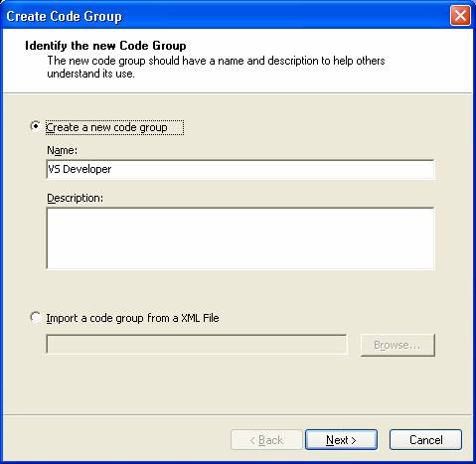Screen dimensions: 476x464
Task: Click the Import a code group from a XML File label
Action: (x=132, y=318)
